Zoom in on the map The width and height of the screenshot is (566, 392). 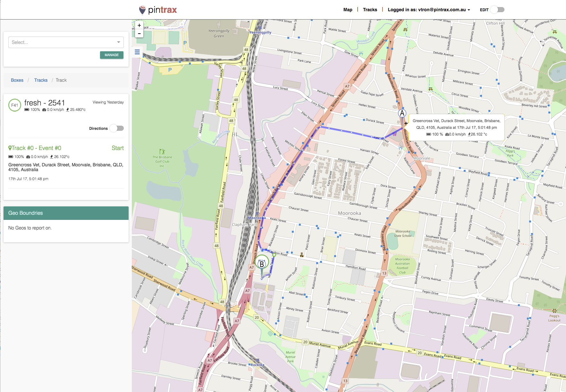pyautogui.click(x=139, y=25)
